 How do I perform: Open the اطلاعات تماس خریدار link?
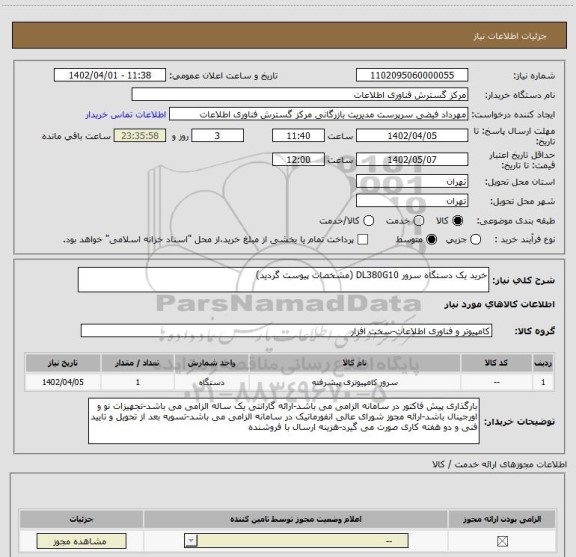click(x=126, y=115)
